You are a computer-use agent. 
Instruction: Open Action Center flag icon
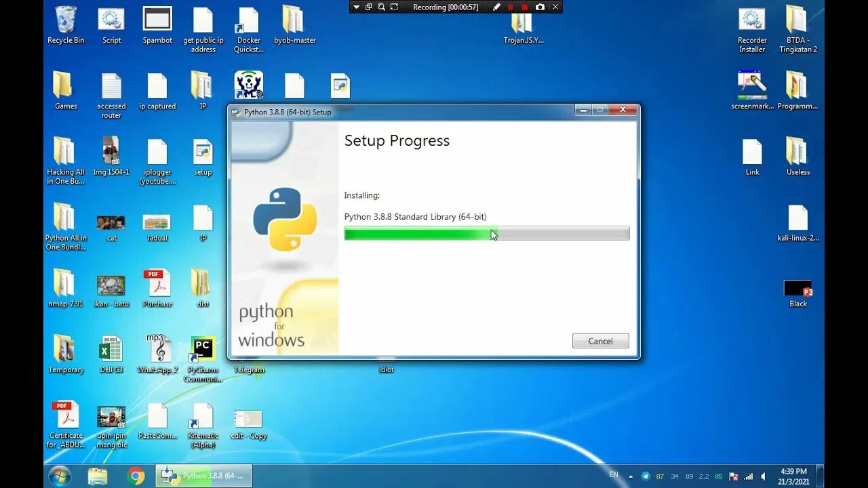[x=734, y=476]
